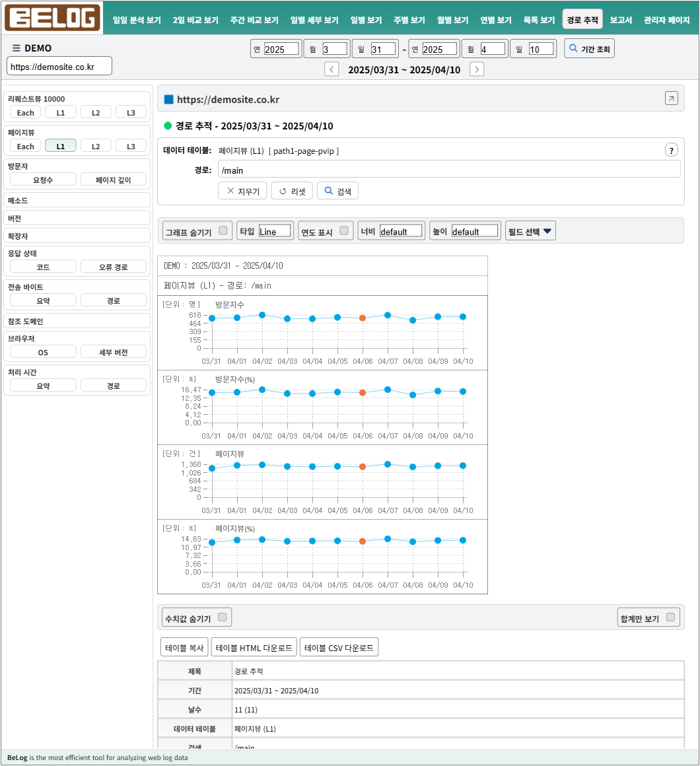Click the 기간 조회 search button
The height and width of the screenshot is (766, 700).
[589, 49]
